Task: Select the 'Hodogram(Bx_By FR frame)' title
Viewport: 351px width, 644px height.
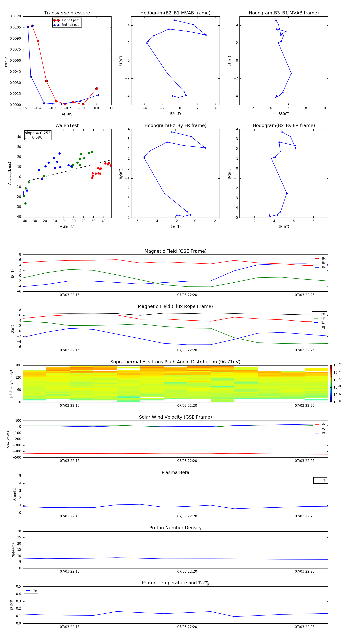Action: (x=284, y=125)
